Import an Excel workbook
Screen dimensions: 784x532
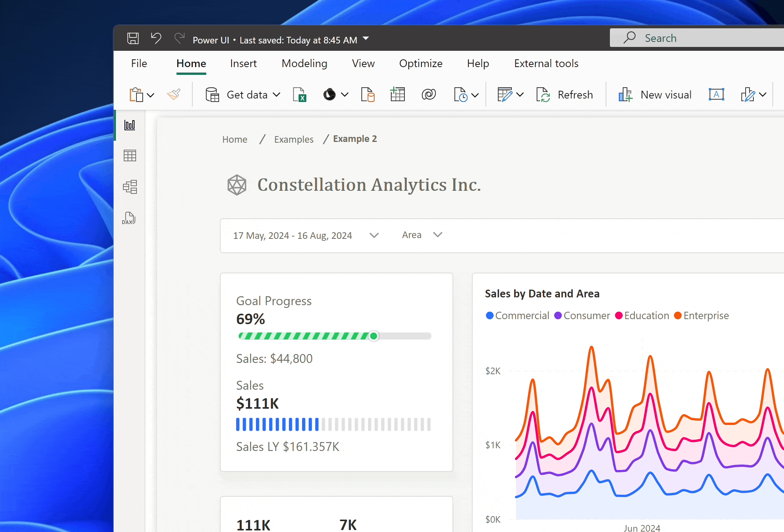pyautogui.click(x=299, y=94)
